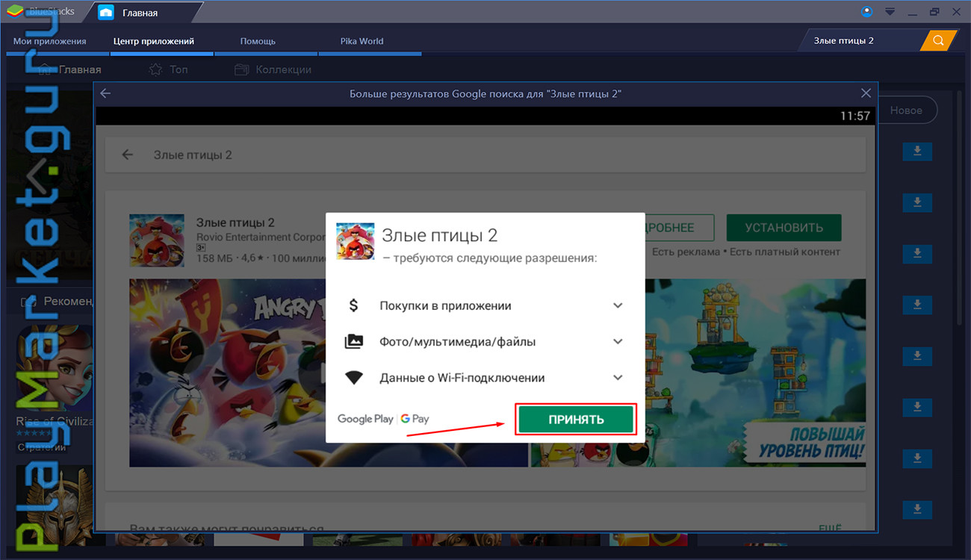Close the Google search results dialog
Screen dimensions: 971x560
tap(866, 93)
